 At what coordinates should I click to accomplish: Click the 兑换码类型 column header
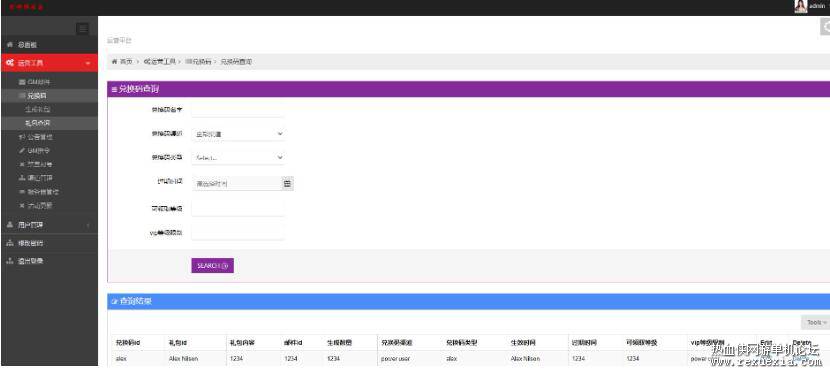point(462,343)
